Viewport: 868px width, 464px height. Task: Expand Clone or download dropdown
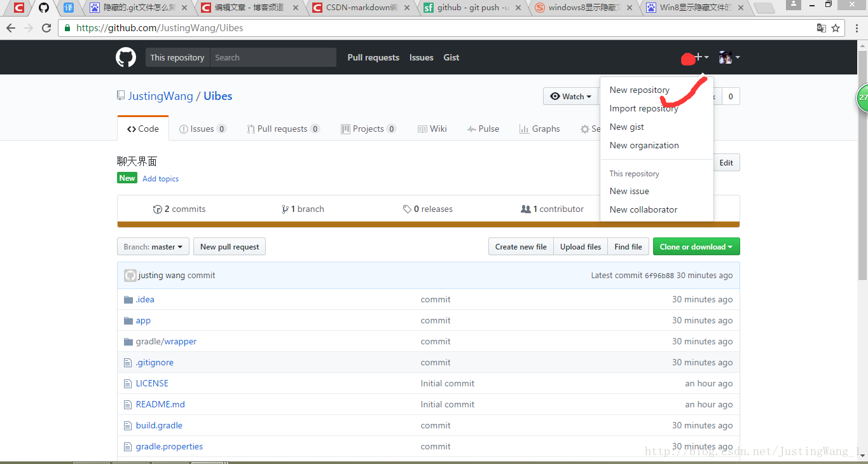click(x=696, y=246)
